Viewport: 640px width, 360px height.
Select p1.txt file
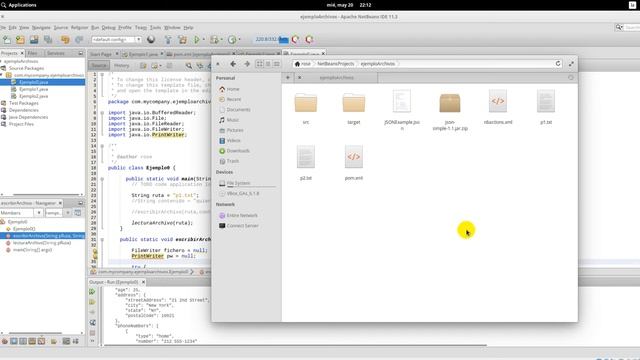546,107
